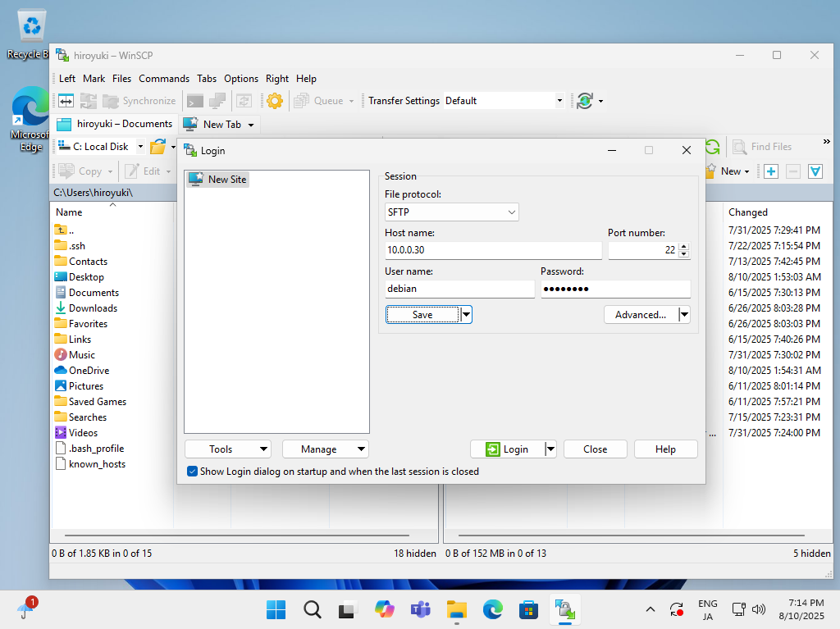840x629 pixels.
Task: Open the File protocol SFTP dropdown
Action: (x=451, y=212)
